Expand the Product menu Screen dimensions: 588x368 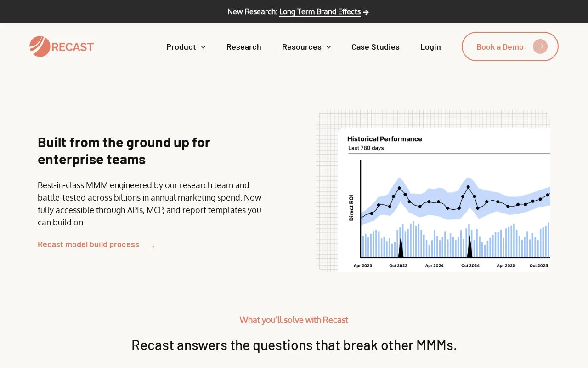tap(186, 47)
